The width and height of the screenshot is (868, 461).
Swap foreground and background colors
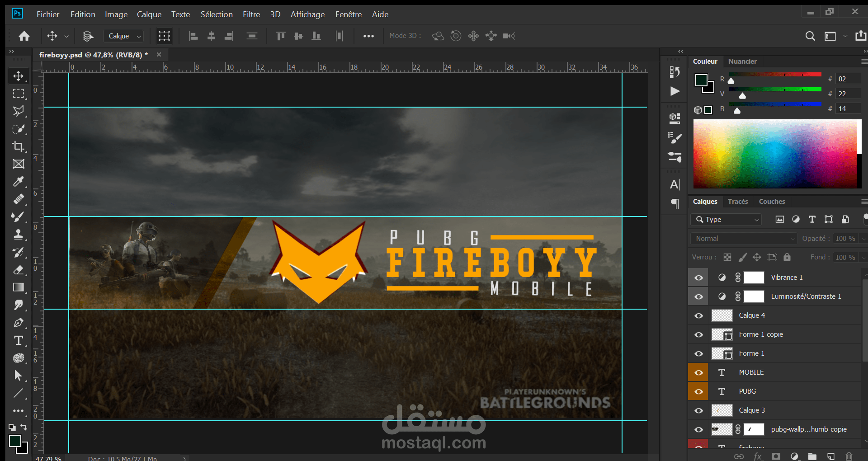(24, 427)
